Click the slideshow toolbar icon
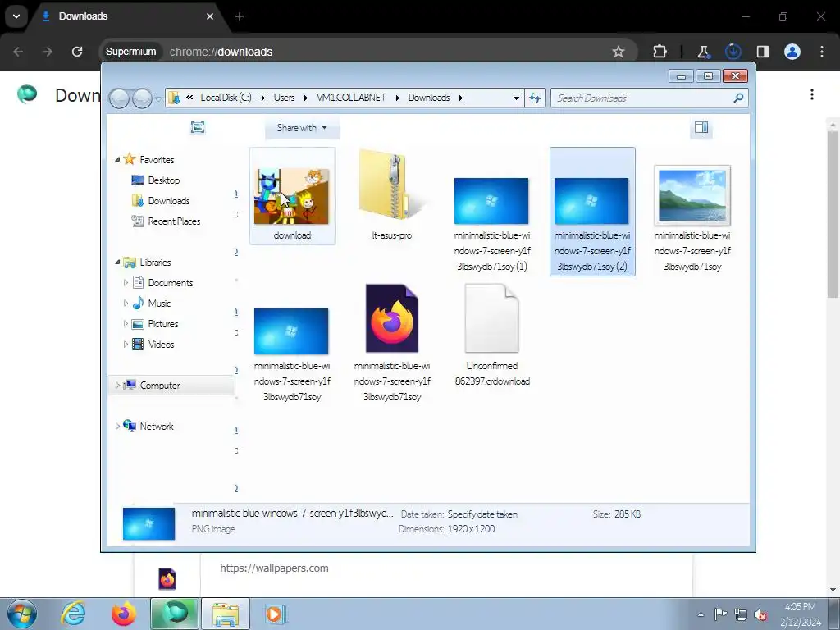This screenshot has width=840, height=630. click(x=198, y=127)
